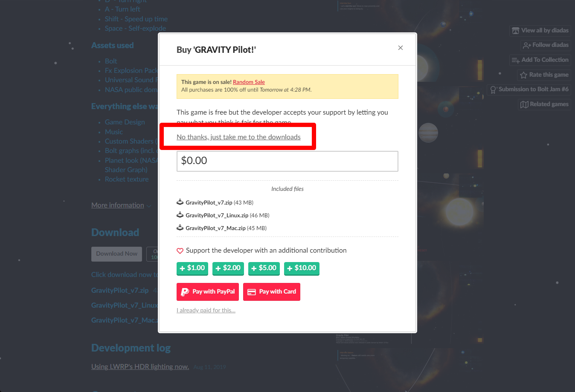
Task: Click the PayPal logo icon in the PayPal button
Action: pos(185,292)
